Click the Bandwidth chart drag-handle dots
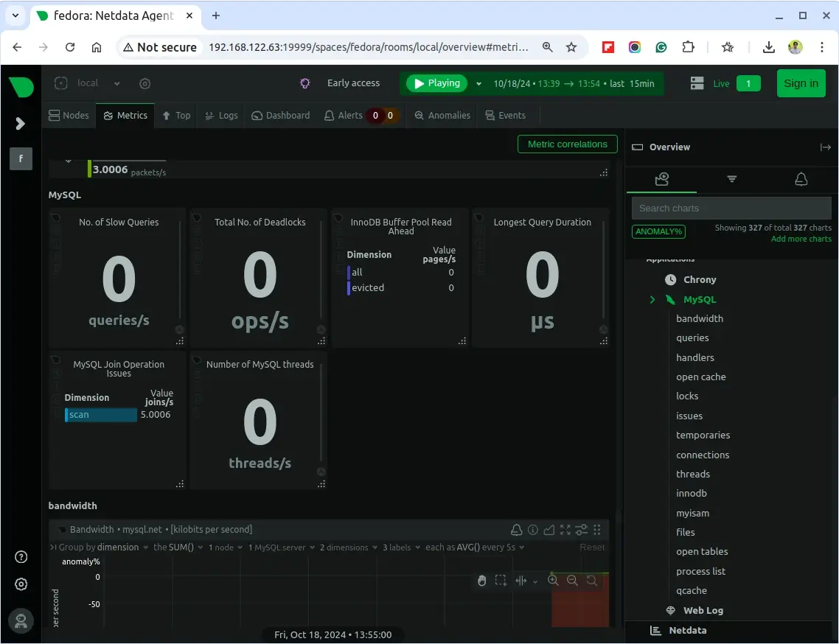Viewport: 839px width, 644px height. [x=597, y=530]
